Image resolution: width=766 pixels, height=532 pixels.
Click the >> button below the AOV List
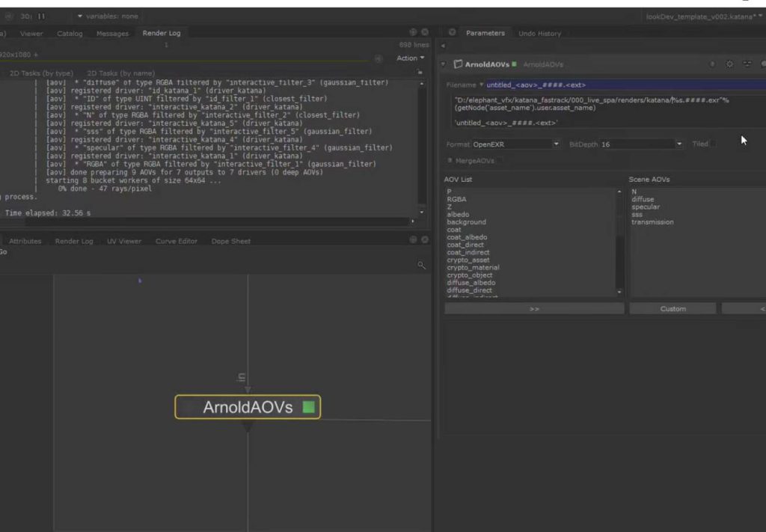(533, 308)
